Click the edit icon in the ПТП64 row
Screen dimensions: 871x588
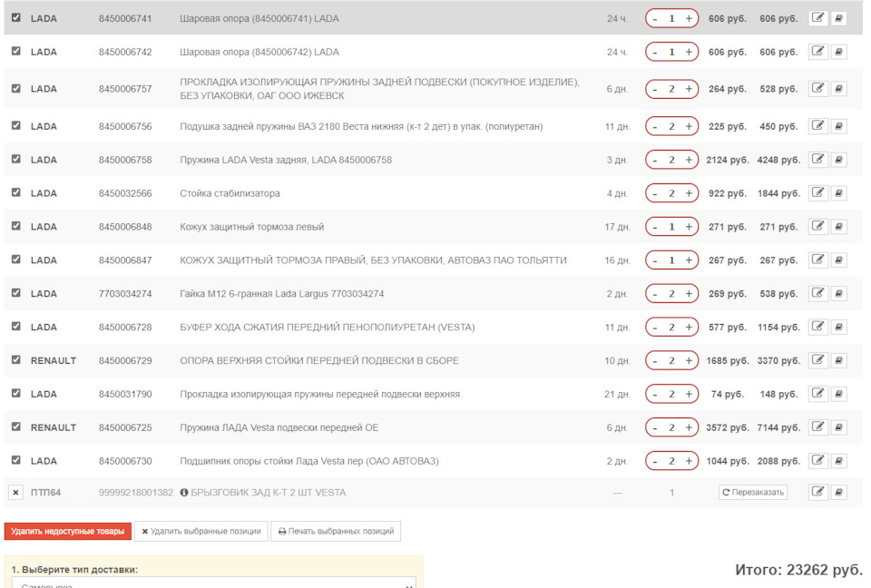(x=817, y=492)
